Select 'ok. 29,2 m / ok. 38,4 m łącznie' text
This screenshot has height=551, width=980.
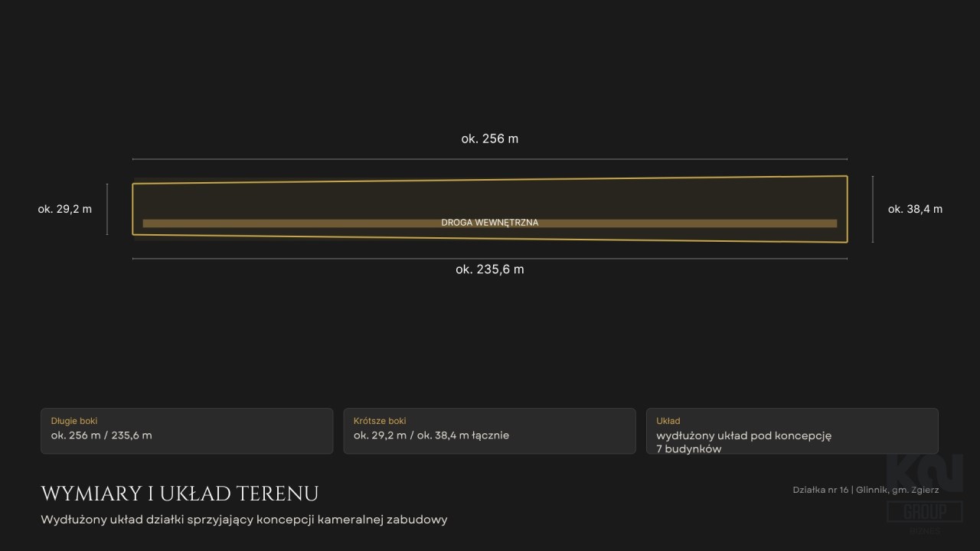431,435
